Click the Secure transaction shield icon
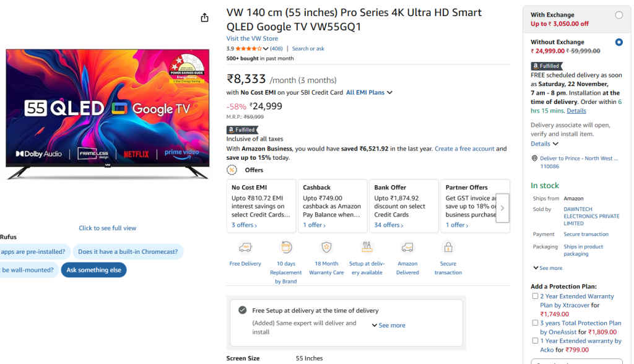The width and height of the screenshot is (634, 364). pos(448,246)
